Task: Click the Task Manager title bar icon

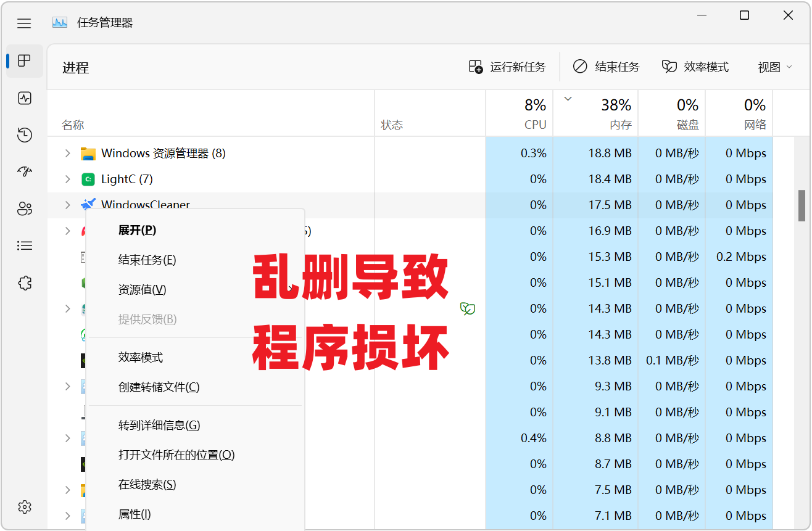Action: [60, 23]
